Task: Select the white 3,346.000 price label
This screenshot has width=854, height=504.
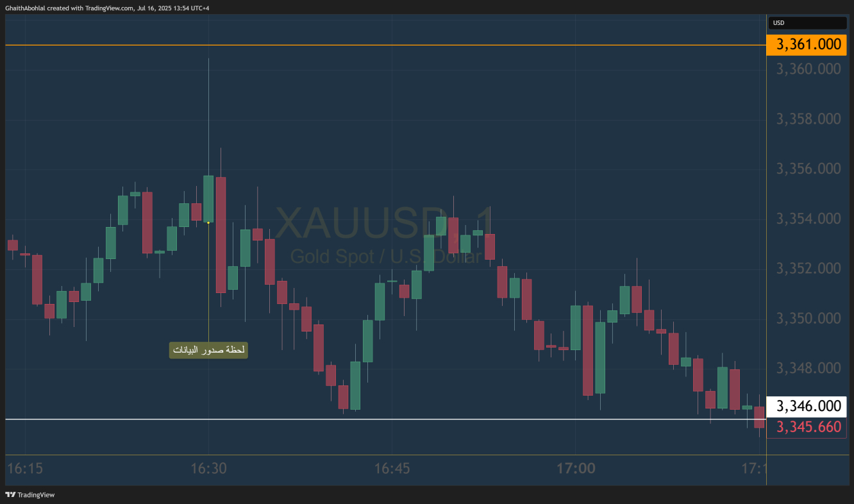Action: coord(807,407)
